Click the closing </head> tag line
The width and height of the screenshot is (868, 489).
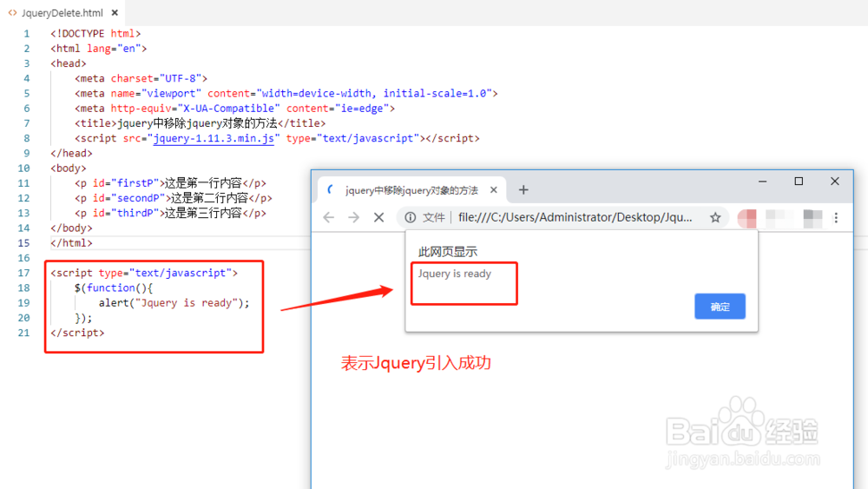click(71, 154)
